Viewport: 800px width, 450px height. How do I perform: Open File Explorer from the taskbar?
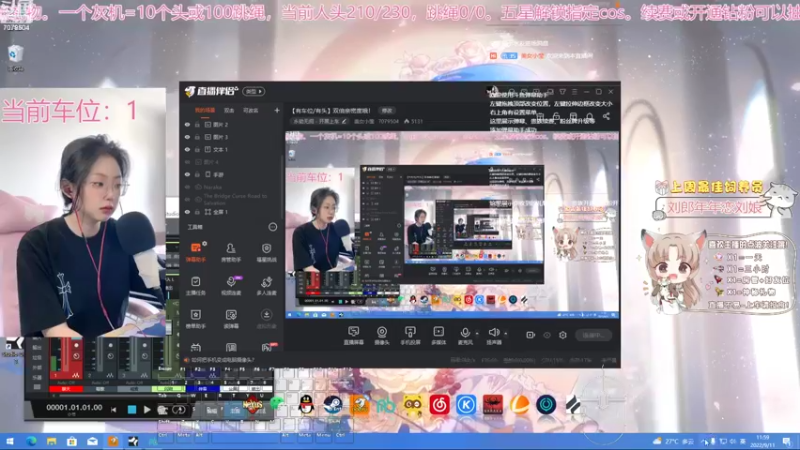(52, 441)
